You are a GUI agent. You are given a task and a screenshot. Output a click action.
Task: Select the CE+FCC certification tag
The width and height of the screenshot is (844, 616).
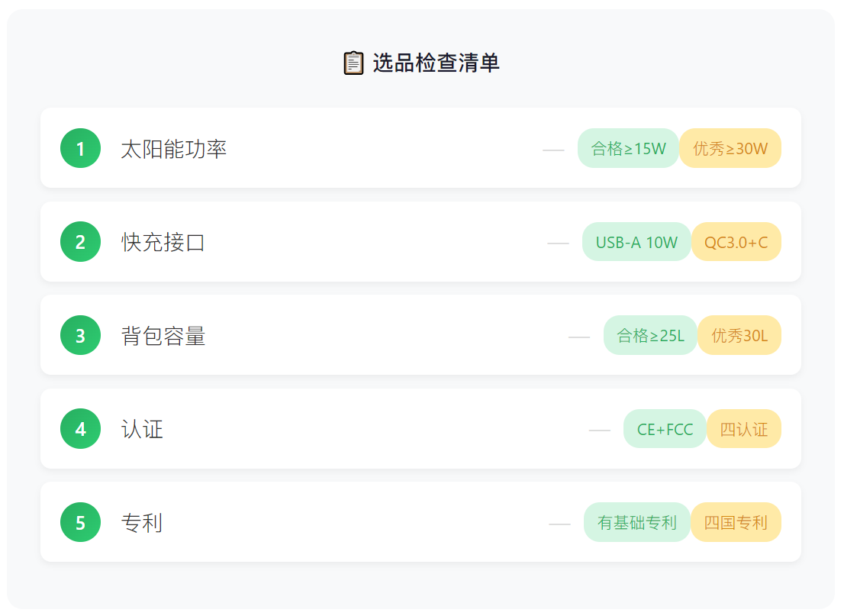tap(665, 429)
